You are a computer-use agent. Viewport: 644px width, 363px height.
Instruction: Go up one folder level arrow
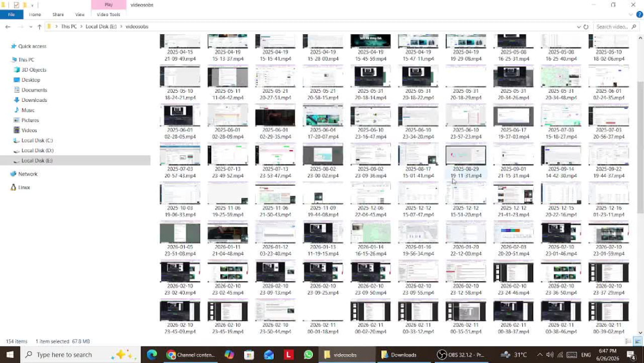(x=39, y=26)
